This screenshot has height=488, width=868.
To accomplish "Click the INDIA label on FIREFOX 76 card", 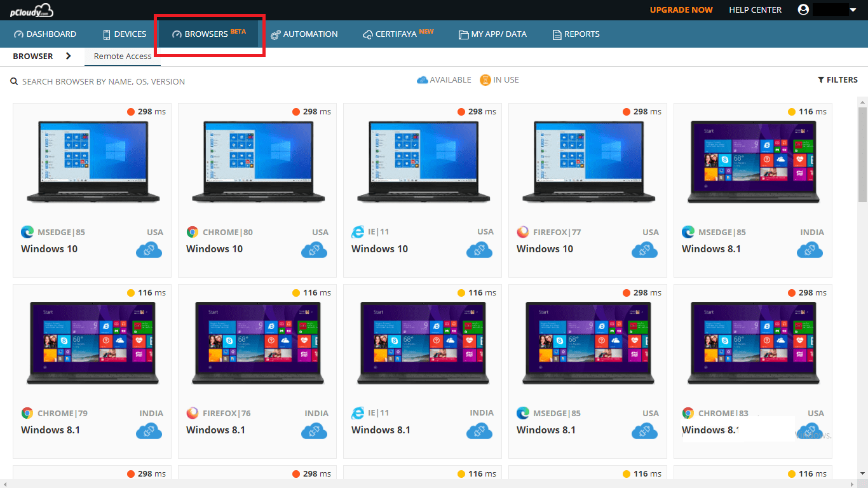I will click(316, 414).
